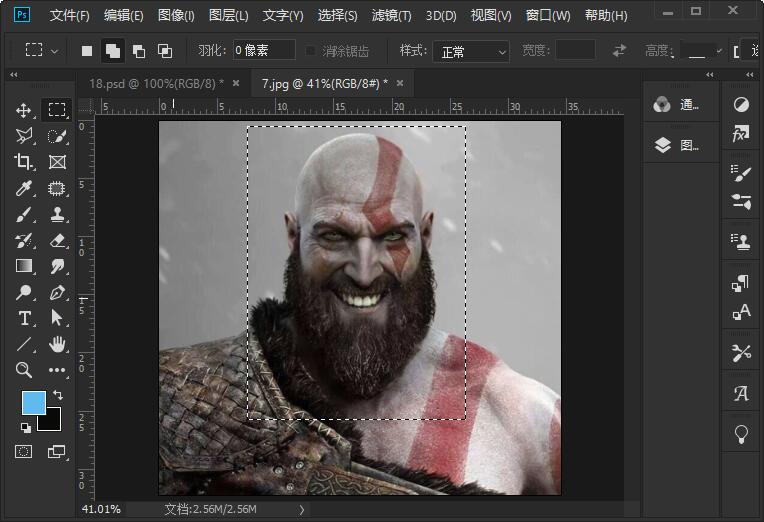Open the Edit Toolbar three-dots menu
The height and width of the screenshot is (522, 764).
pos(57,370)
